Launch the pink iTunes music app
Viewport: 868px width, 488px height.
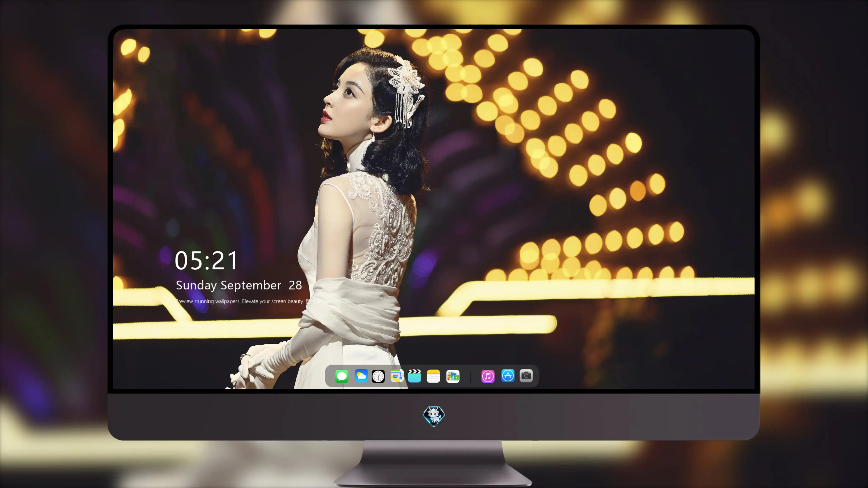pyautogui.click(x=488, y=376)
